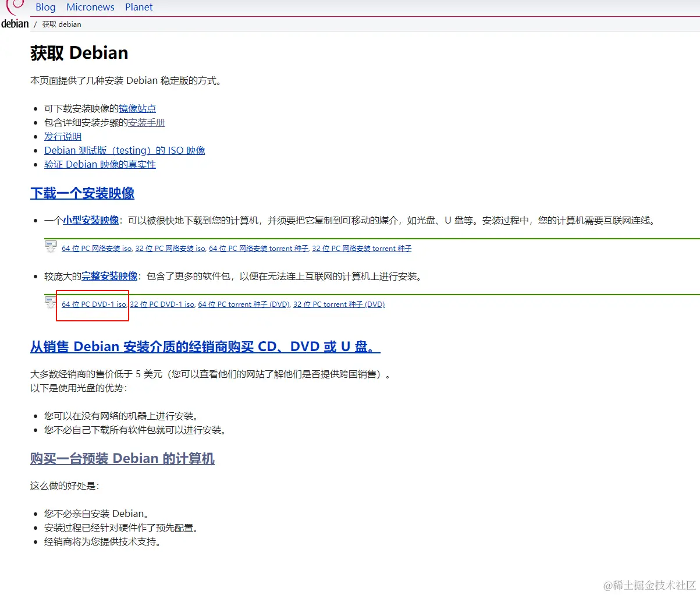
Task: Open the 安装手册 link
Action: tap(147, 122)
